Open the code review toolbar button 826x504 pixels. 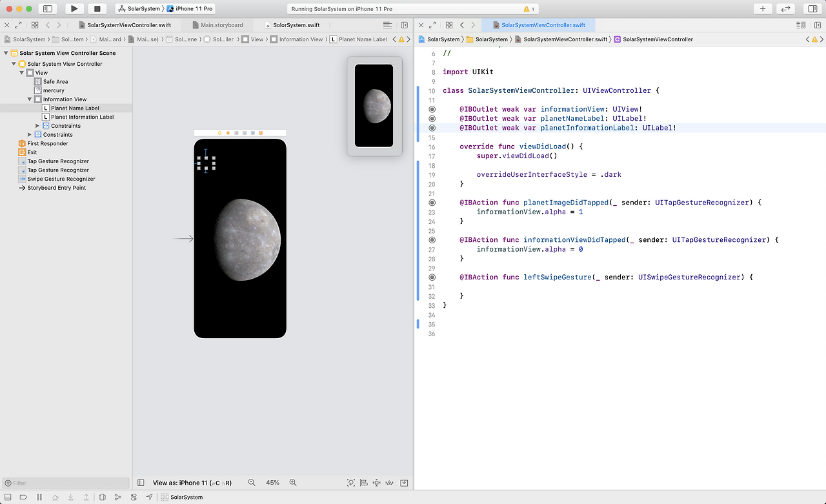[785, 8]
